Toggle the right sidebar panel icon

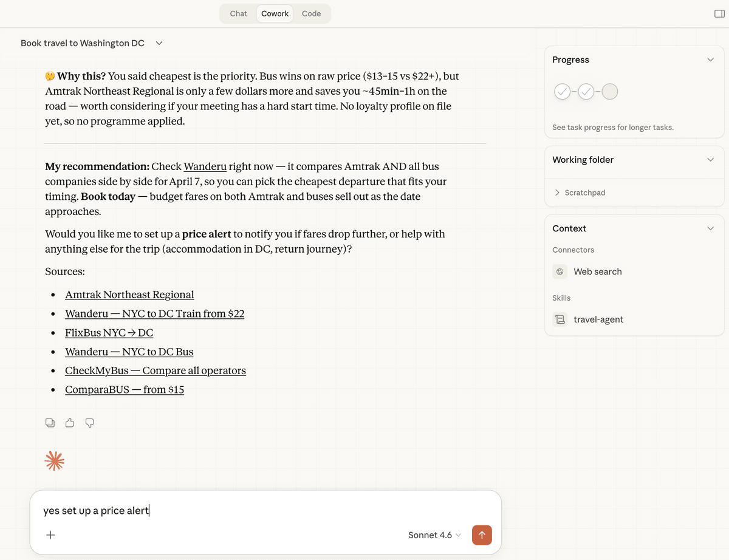(719, 13)
